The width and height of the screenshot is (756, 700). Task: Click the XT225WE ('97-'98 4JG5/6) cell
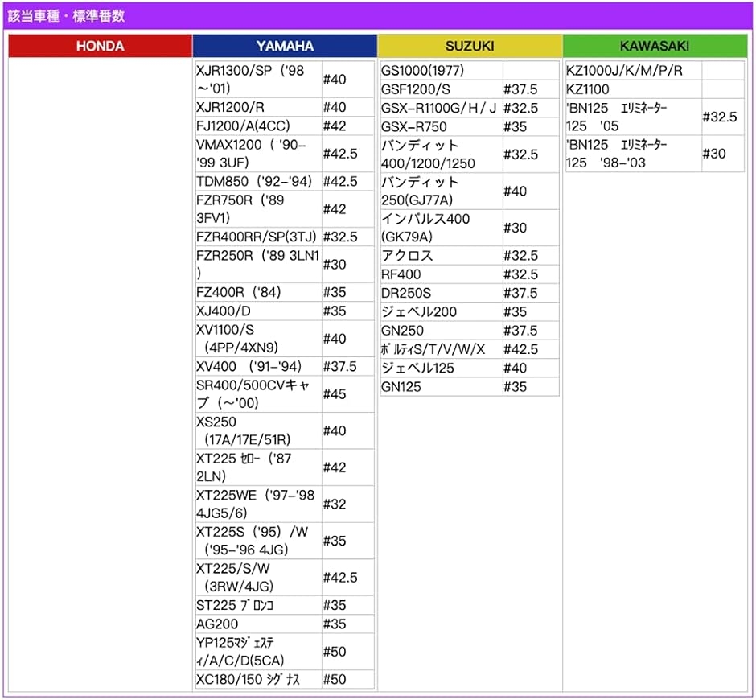tap(258, 504)
